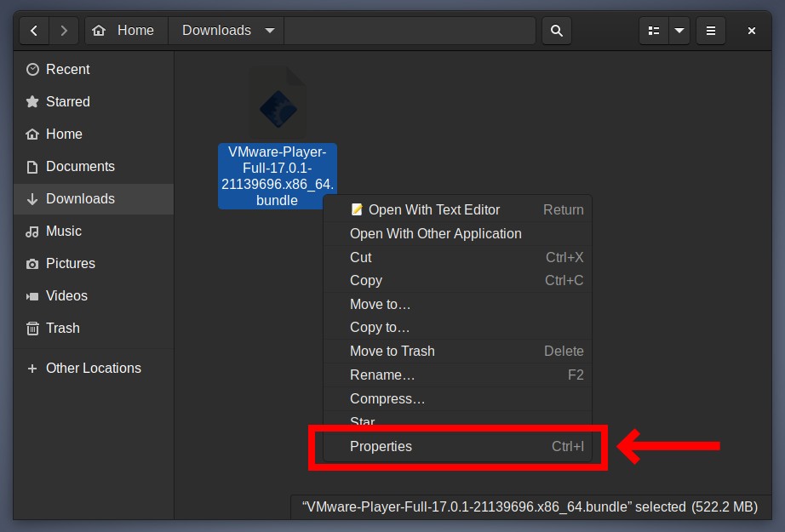Go to Home in the sidebar
This screenshot has height=532, width=785.
(x=94, y=134)
